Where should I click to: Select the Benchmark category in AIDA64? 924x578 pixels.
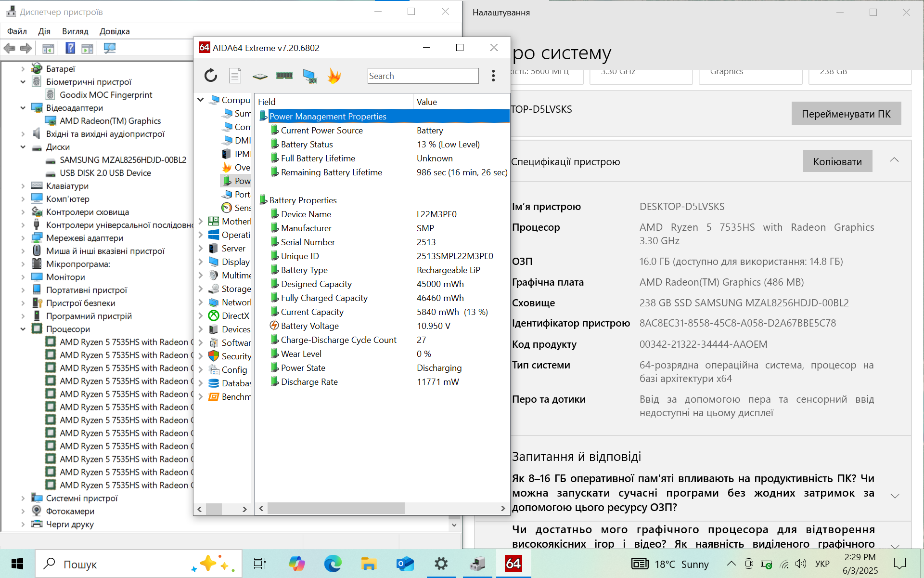click(x=230, y=396)
